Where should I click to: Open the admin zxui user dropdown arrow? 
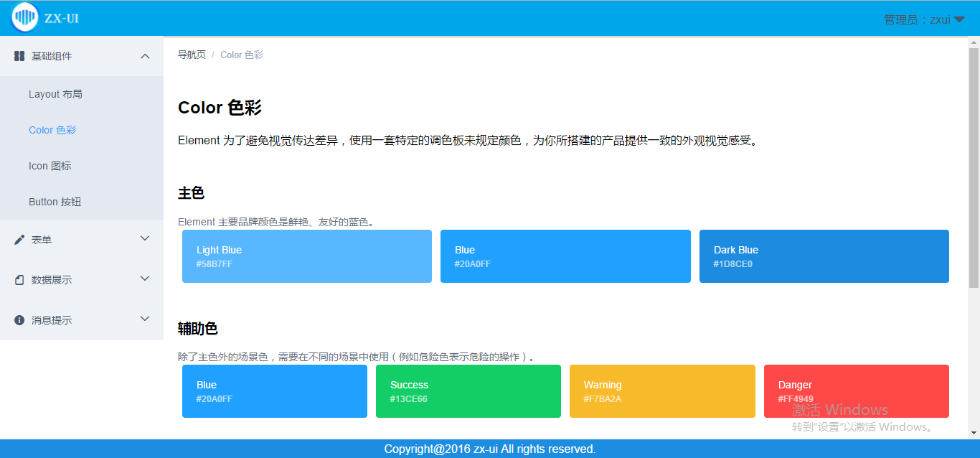point(958,20)
